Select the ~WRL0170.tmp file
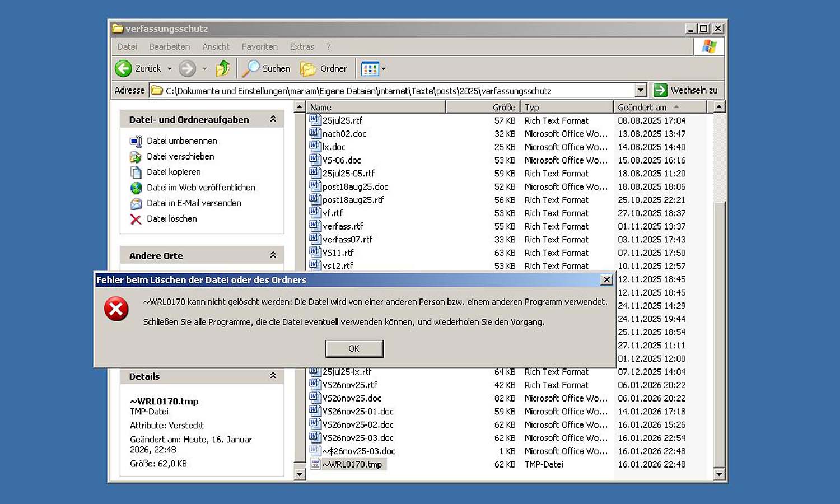This screenshot has height=504, width=840. point(352,464)
